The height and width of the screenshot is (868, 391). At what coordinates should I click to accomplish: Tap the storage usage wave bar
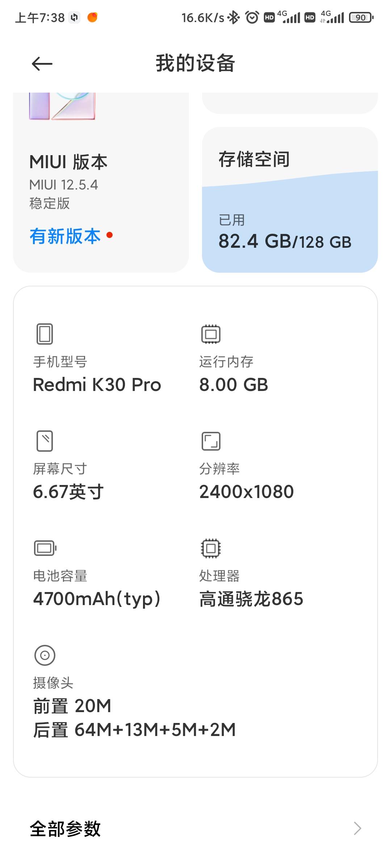tap(290, 221)
